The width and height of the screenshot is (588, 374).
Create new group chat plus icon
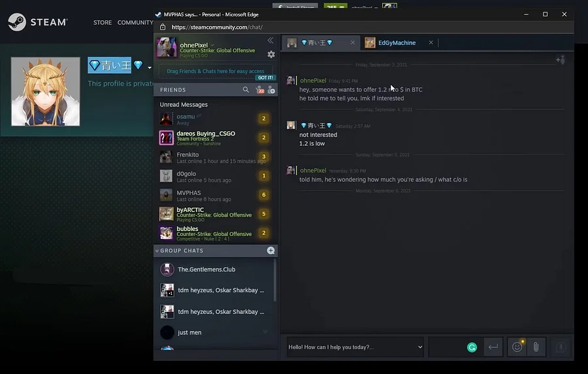tap(270, 250)
